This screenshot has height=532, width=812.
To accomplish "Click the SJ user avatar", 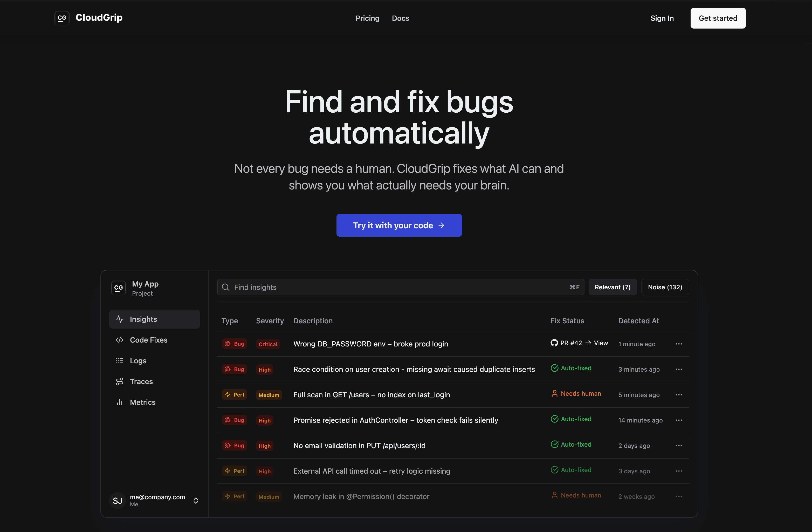I will point(117,500).
